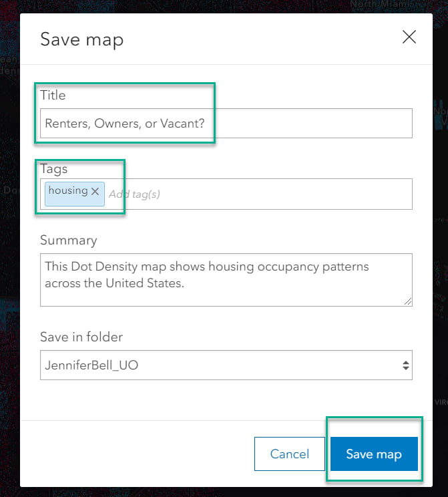Click the Save map button
Screen dimensions: 448x497
[x=374, y=454]
